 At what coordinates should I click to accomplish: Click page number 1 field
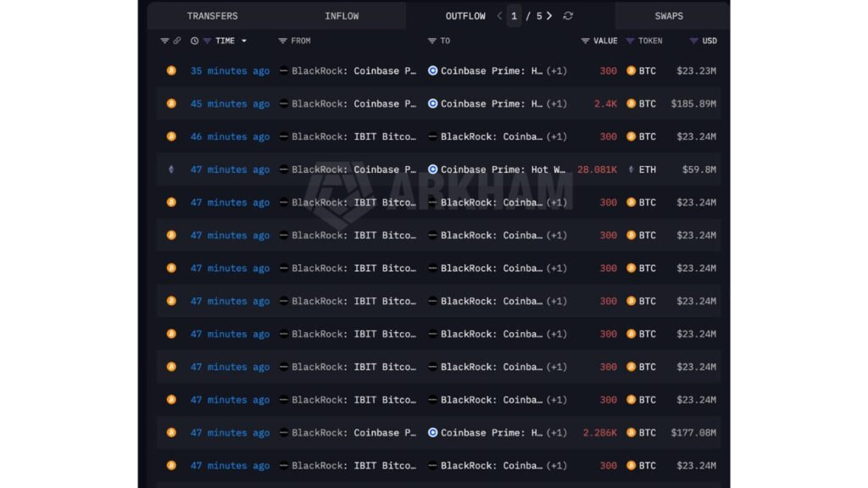coord(515,16)
